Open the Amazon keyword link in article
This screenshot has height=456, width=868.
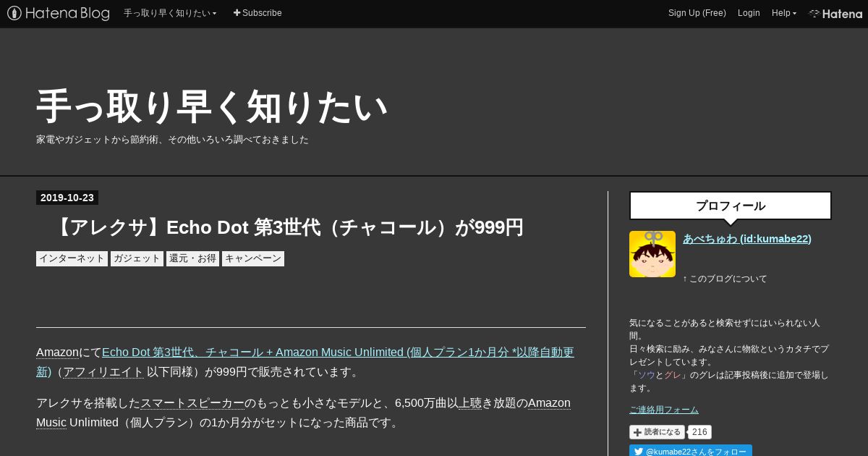point(57,352)
